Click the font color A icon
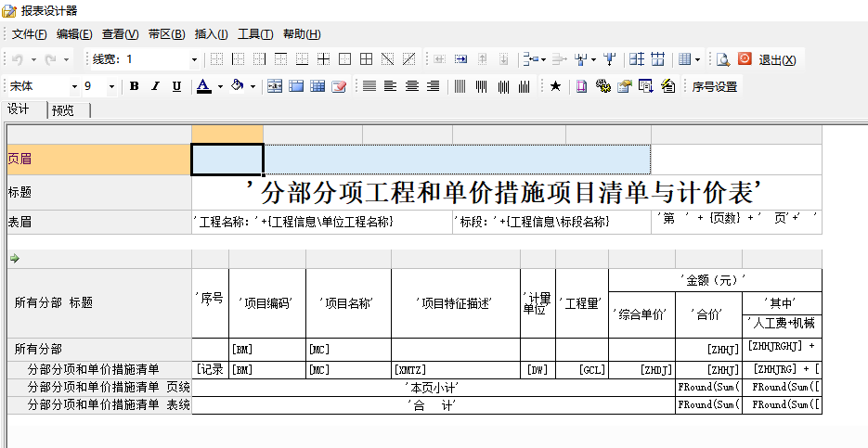Screen dimensions: 868x448 203,85
